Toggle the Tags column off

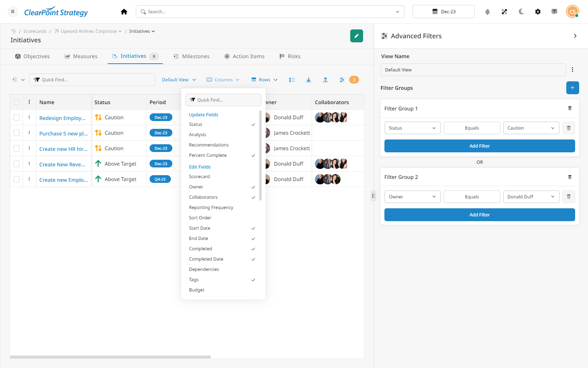point(222,280)
